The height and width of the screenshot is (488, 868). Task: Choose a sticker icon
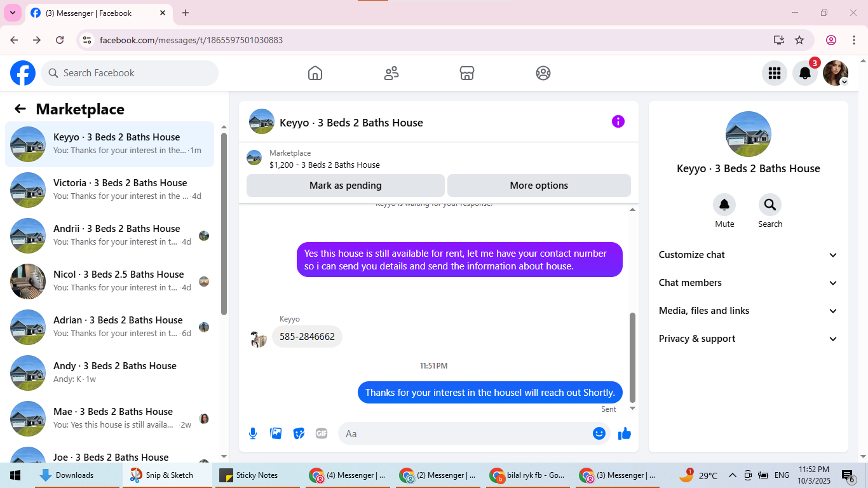point(299,433)
